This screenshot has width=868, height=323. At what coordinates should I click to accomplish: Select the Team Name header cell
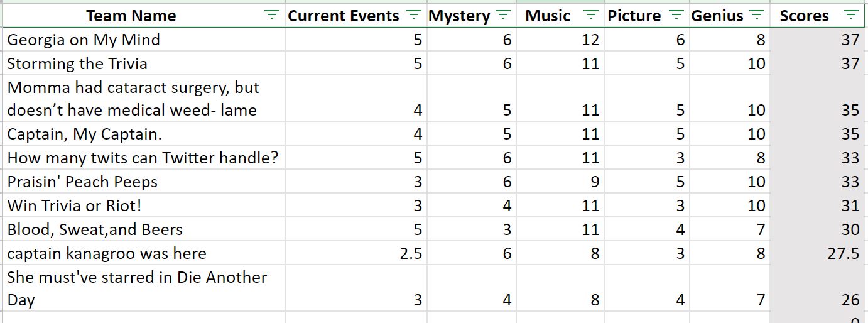144,16
